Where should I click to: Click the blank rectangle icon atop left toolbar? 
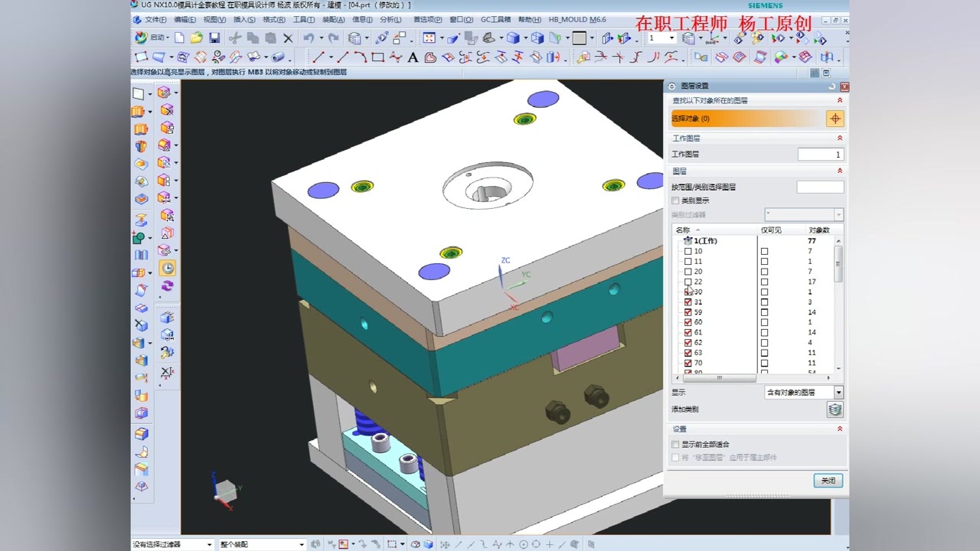pos(139,93)
